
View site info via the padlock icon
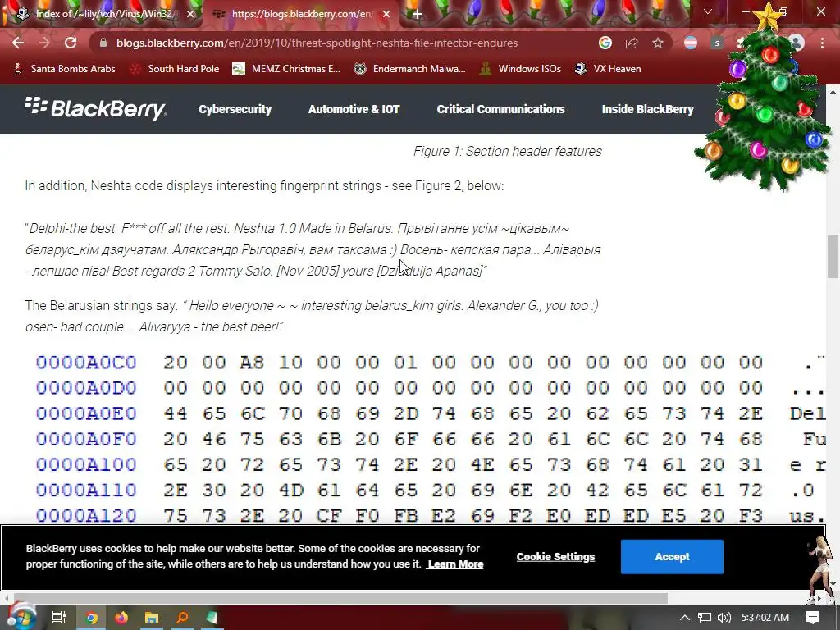pos(103,43)
